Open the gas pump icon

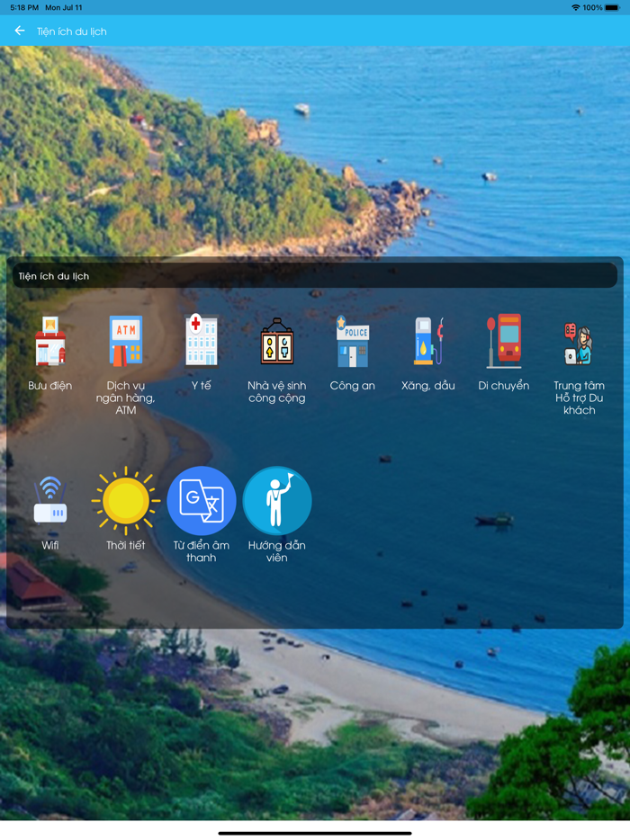pyautogui.click(x=428, y=341)
